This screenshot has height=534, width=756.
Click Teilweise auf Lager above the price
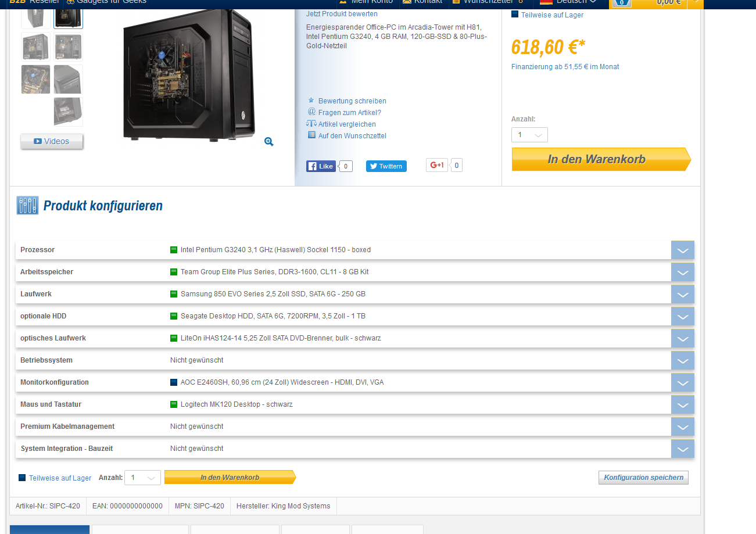(552, 15)
